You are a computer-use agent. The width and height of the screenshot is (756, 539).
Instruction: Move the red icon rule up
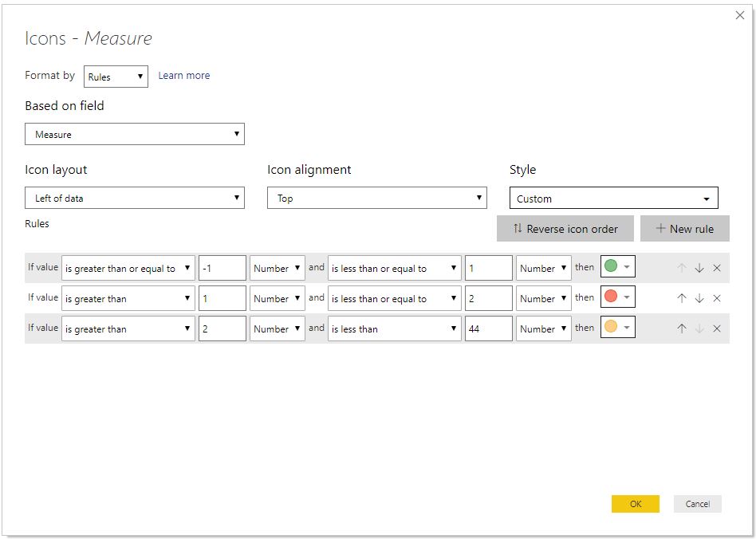pyautogui.click(x=681, y=298)
